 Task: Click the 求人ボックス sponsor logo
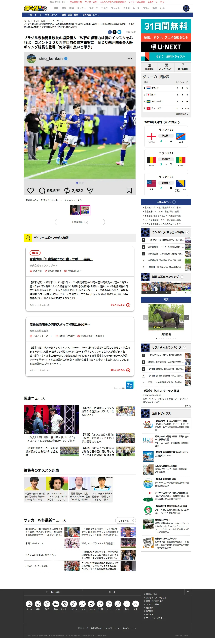130,385
